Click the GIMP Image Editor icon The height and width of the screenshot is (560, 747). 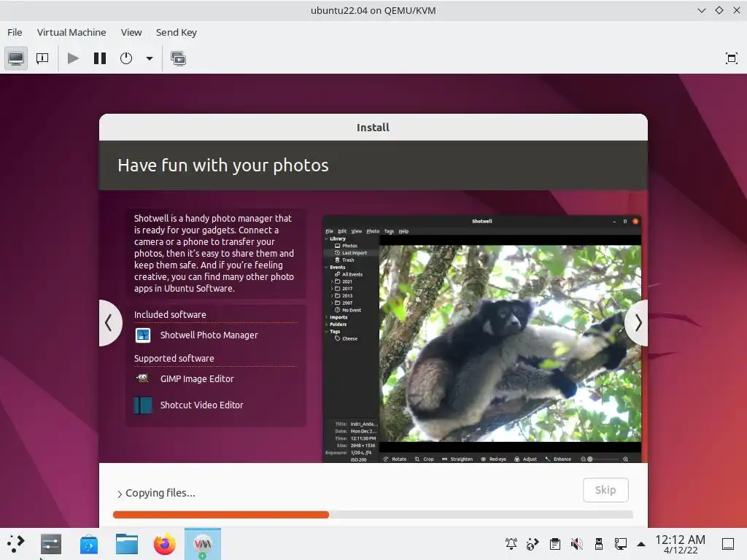(143, 379)
